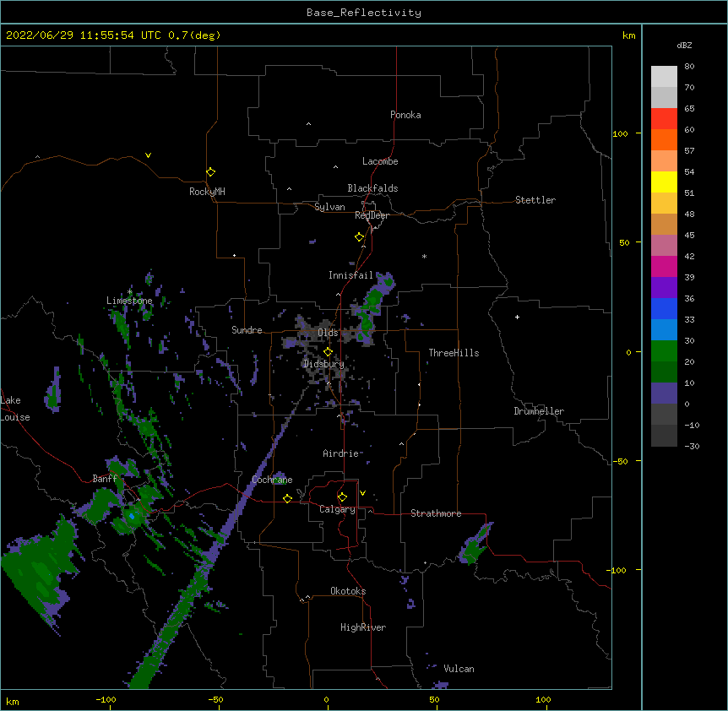Select the 30 dBZ green color swatch
Screen dimensions: 728x711
[664, 351]
